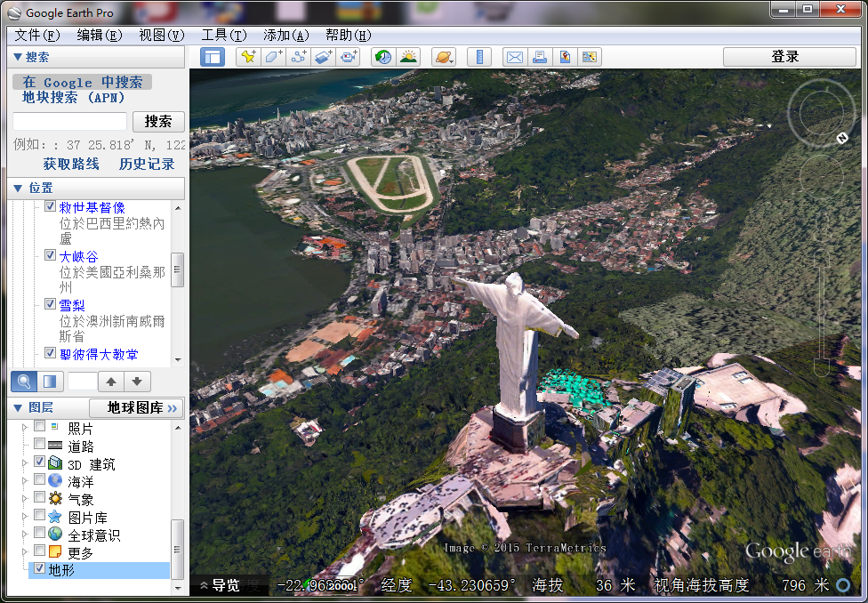Expand the 导览 tour bar chevron
The image size is (868, 603).
click(205, 585)
